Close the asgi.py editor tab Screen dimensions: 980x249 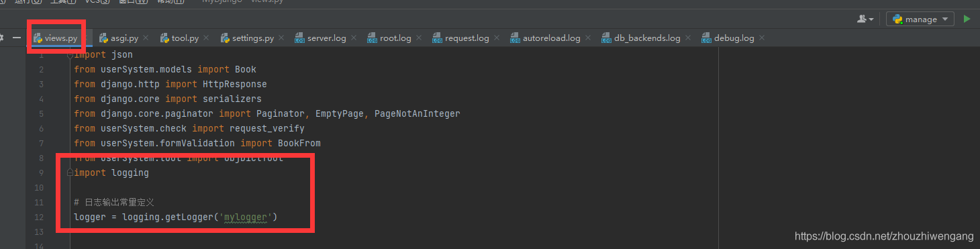[146, 38]
